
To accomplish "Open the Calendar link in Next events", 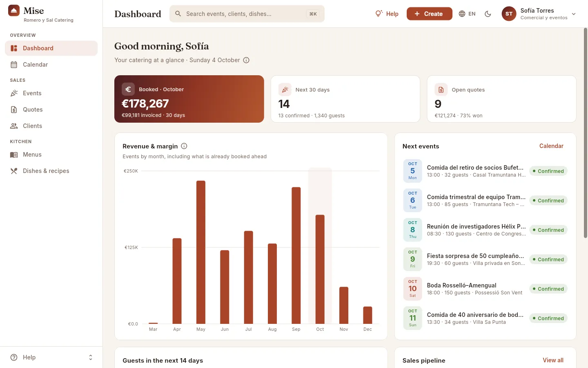I will tap(551, 146).
